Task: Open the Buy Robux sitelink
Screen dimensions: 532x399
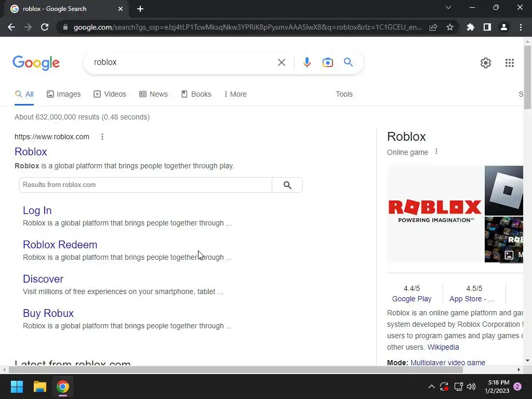Action: [48, 313]
